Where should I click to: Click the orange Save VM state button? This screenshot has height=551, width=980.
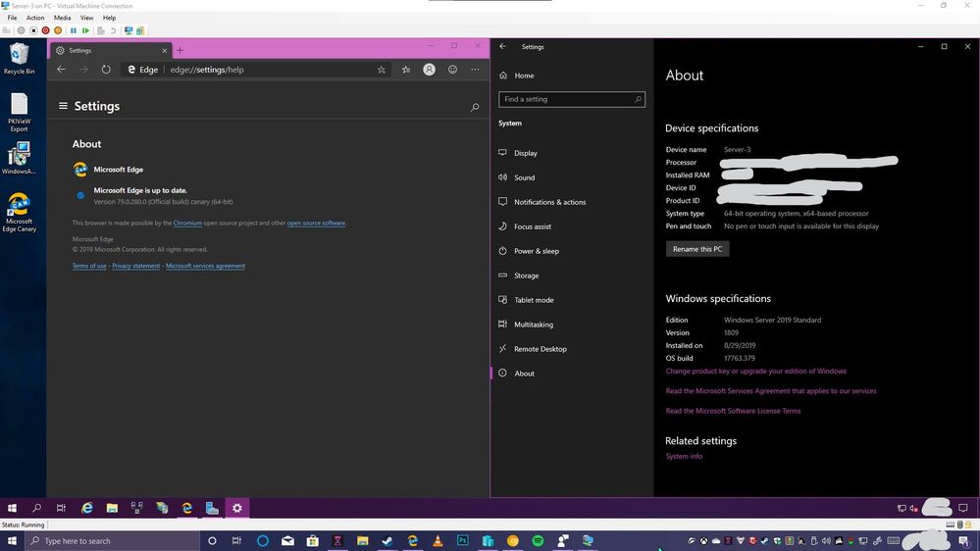[58, 30]
